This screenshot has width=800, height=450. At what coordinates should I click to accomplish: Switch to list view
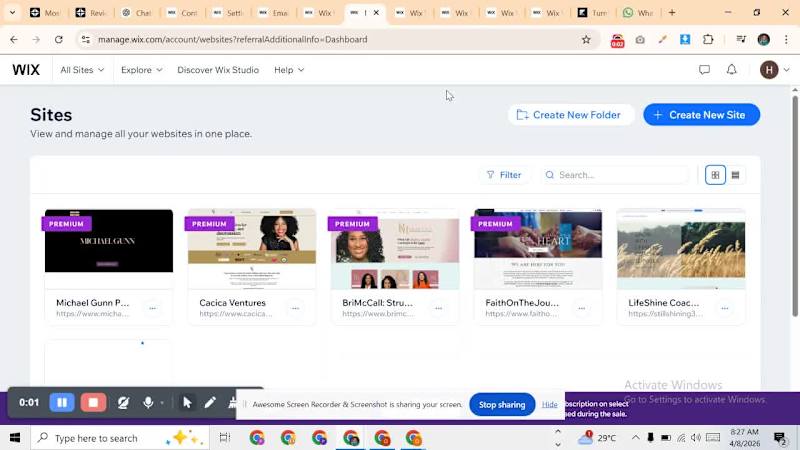click(x=735, y=175)
